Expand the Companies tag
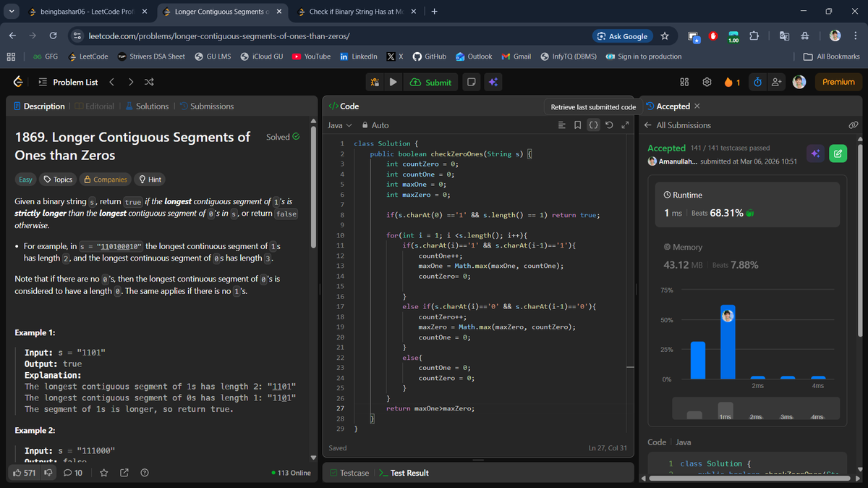This screenshot has height=488, width=868. pos(106,180)
